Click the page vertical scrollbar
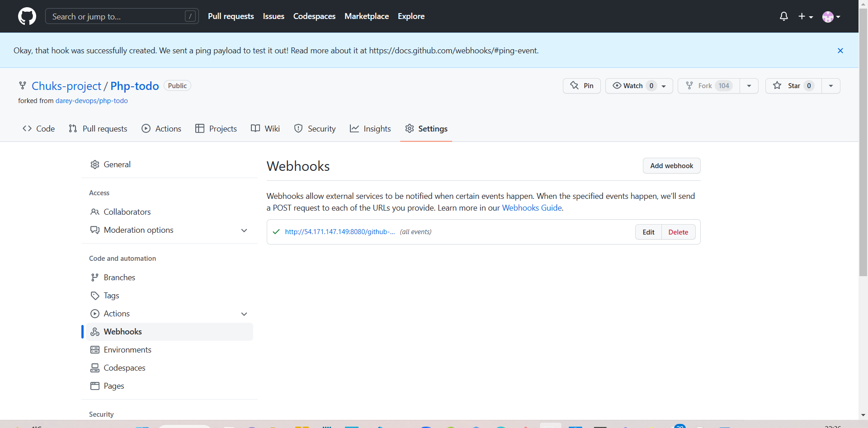868x428 pixels. [863, 142]
